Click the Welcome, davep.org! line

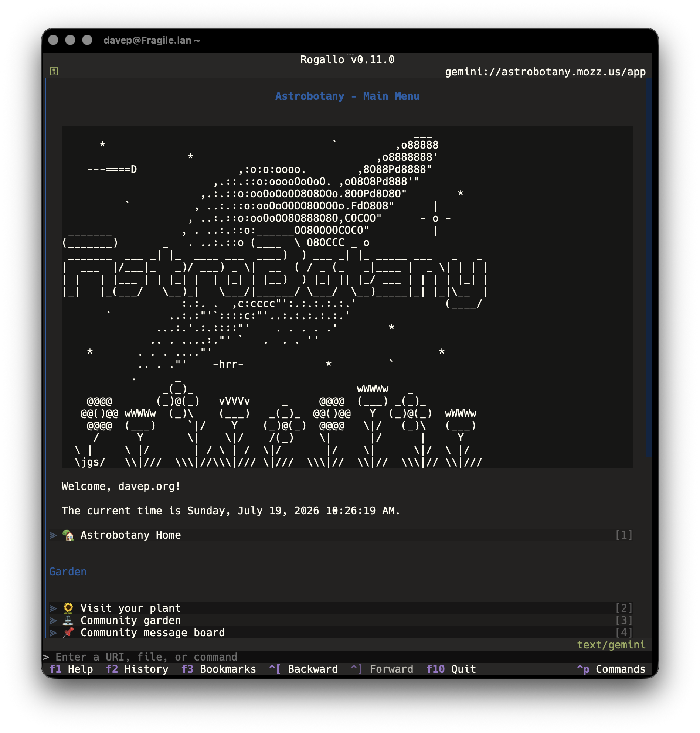coord(121,487)
